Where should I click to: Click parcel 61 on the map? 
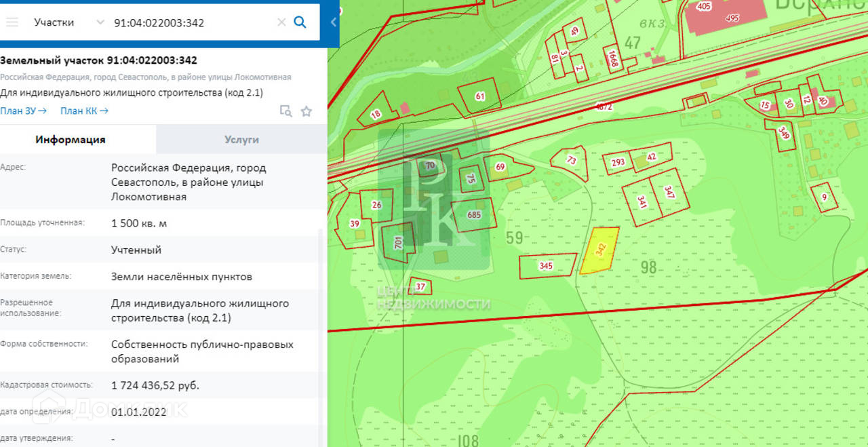point(479,96)
